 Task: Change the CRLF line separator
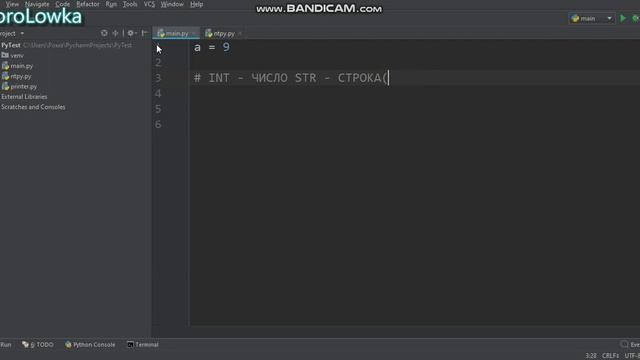tap(610, 356)
